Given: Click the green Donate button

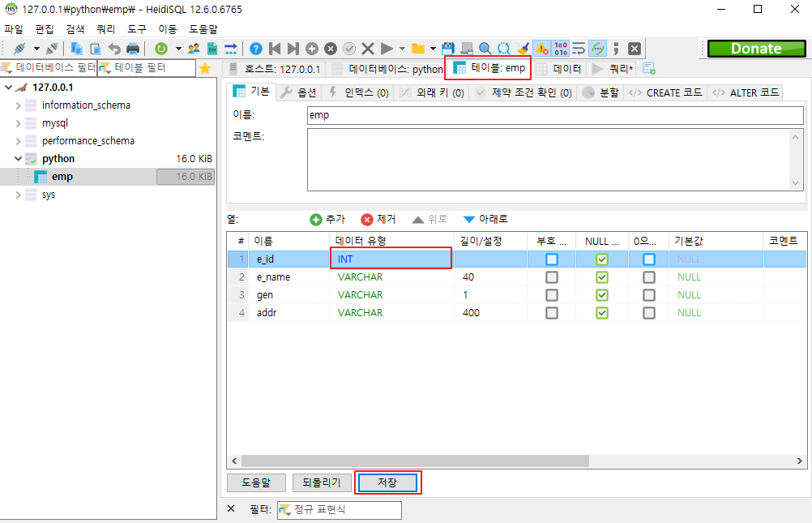Looking at the screenshot, I should [757, 49].
